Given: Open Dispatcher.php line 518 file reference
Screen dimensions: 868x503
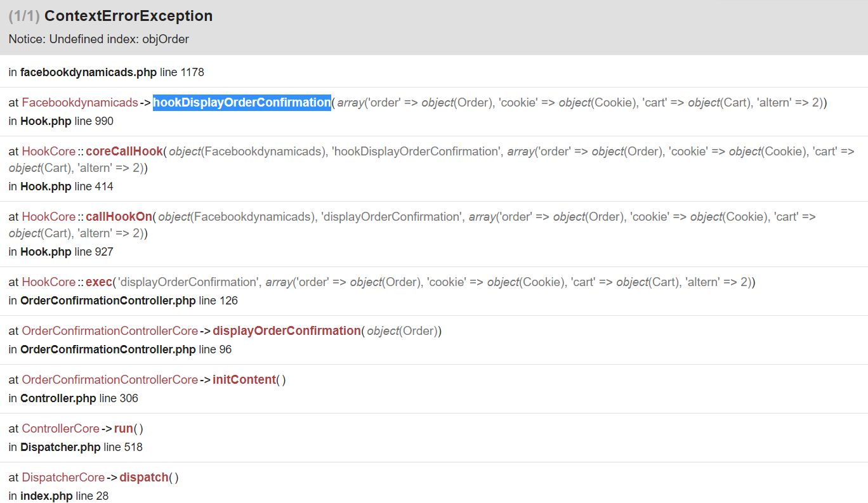Looking at the screenshot, I should pyautogui.click(x=60, y=447).
